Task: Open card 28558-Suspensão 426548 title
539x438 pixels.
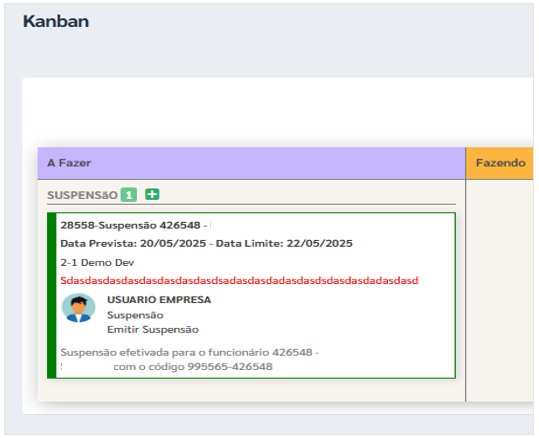Action: (x=130, y=225)
